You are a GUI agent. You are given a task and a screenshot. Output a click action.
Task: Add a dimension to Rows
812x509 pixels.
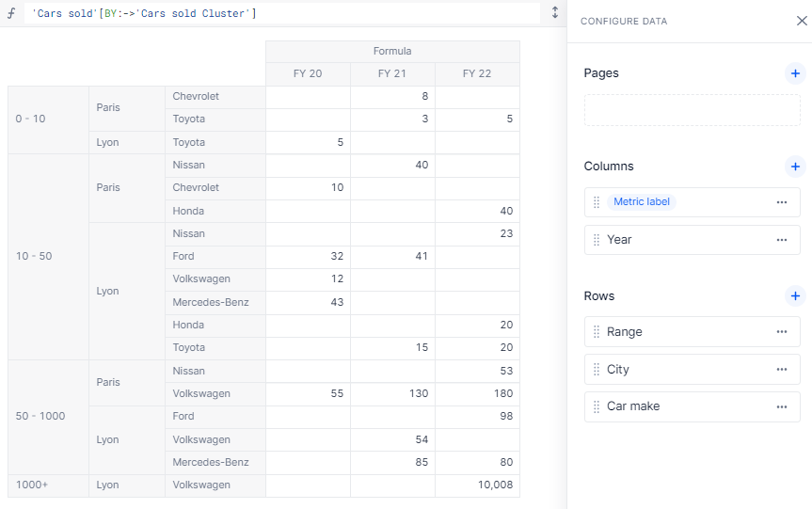coord(795,296)
